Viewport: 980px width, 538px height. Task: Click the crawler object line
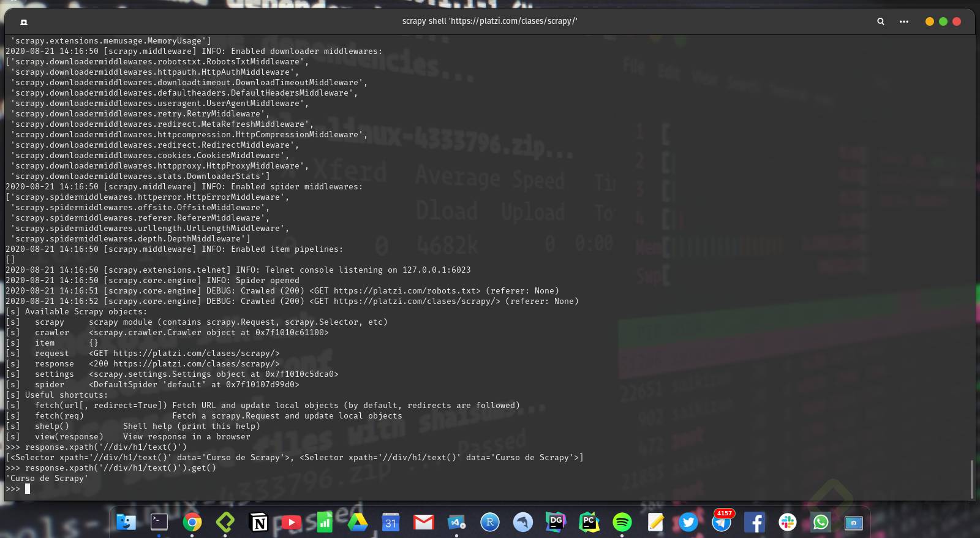(167, 333)
